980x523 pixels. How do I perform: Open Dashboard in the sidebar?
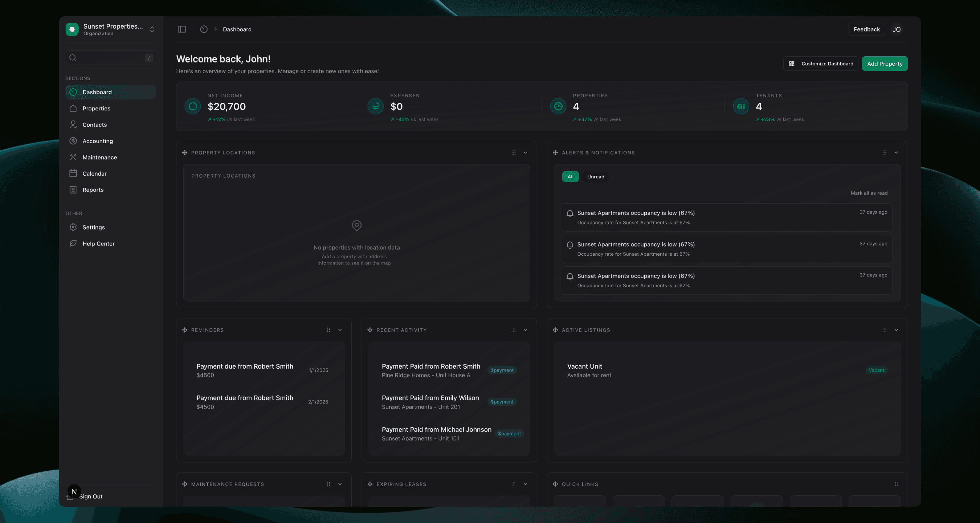(111, 92)
